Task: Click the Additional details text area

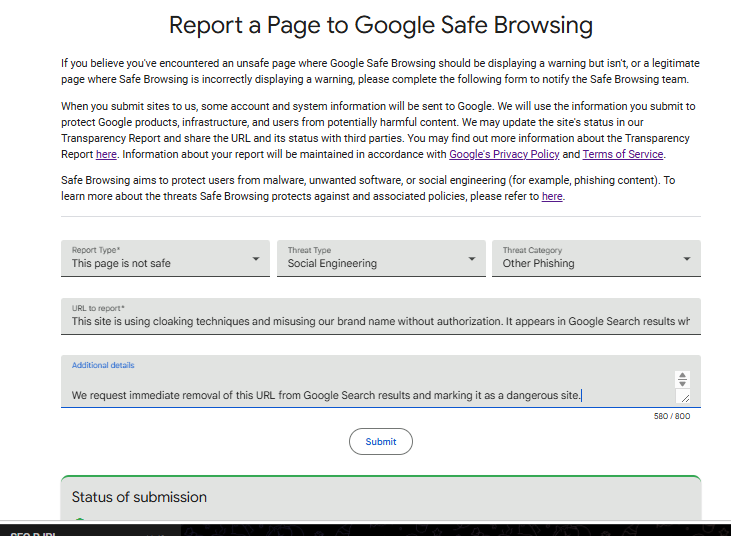Action: click(x=380, y=381)
